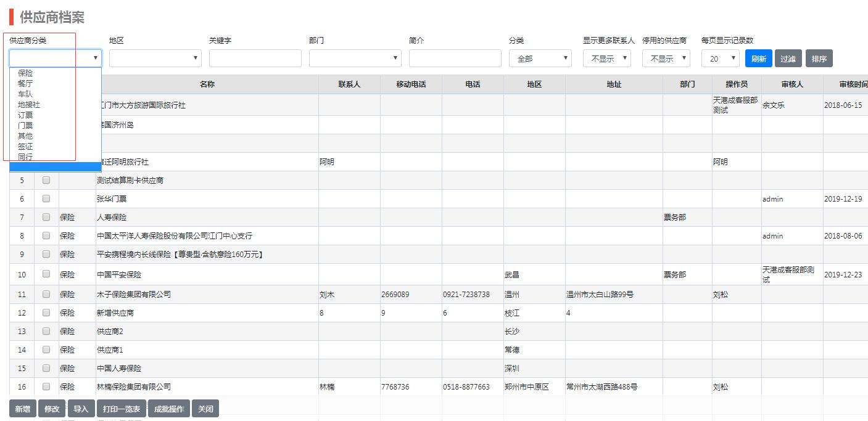Choose 车队 from the category dropdown list

click(x=25, y=94)
